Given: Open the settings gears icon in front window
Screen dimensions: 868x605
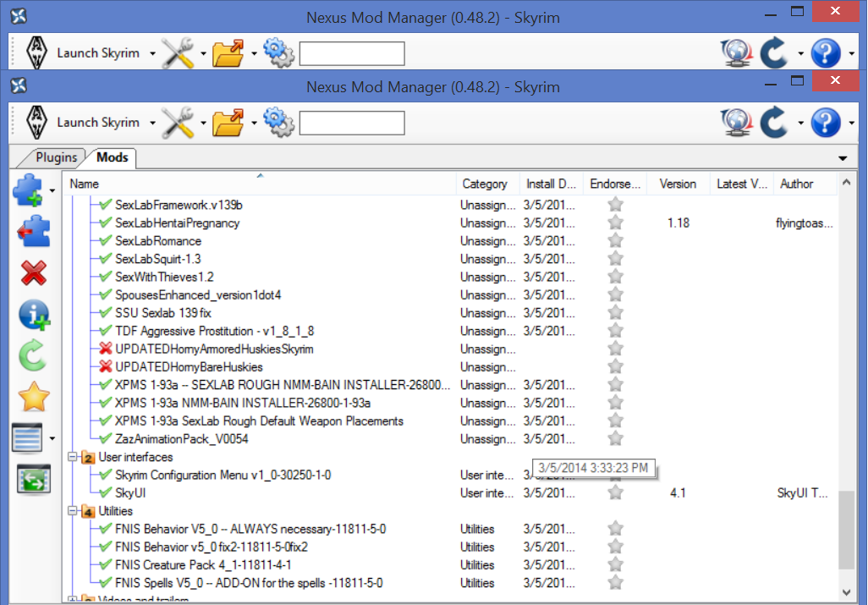Looking at the screenshot, I should (278, 123).
